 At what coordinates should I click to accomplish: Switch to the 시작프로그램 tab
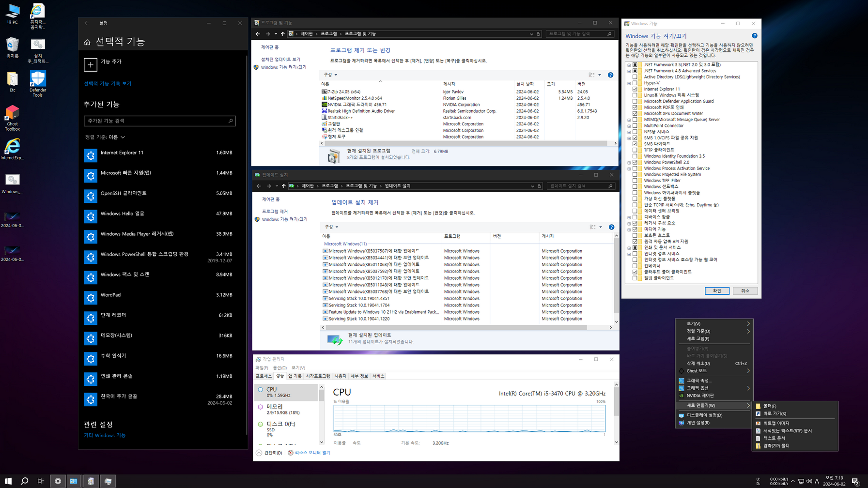tap(318, 376)
